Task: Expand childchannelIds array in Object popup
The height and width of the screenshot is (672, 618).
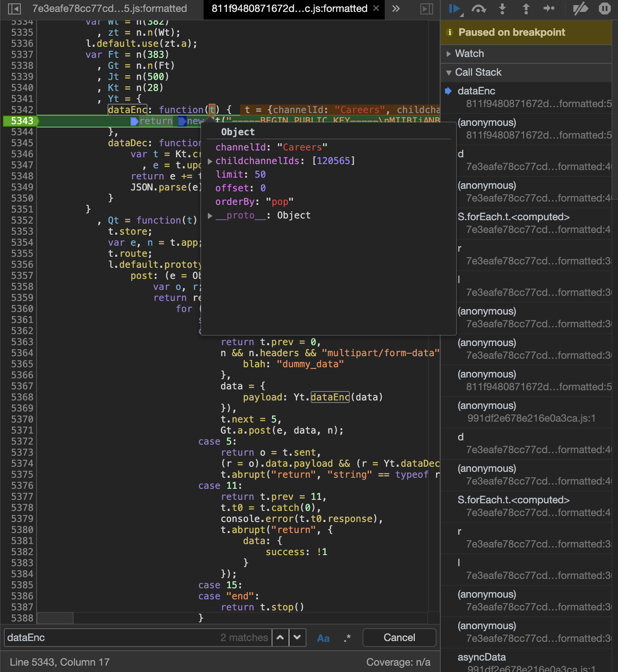Action: pyautogui.click(x=210, y=161)
